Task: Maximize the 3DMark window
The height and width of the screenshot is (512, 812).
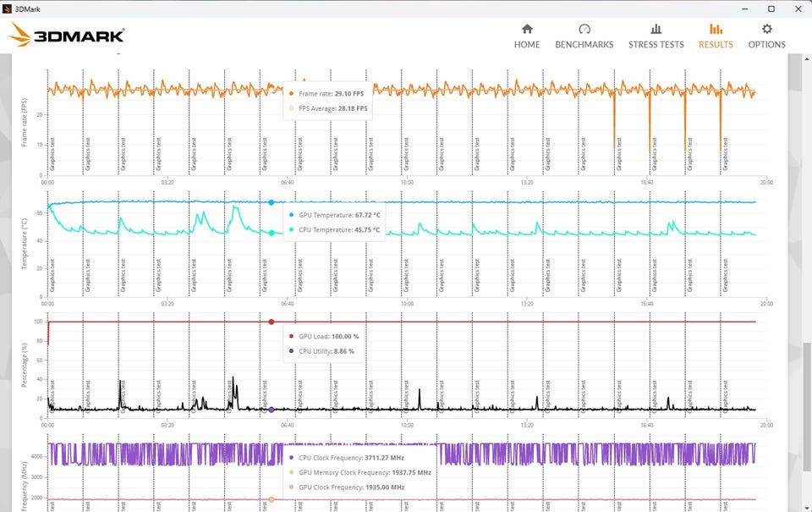Action: tap(771, 8)
